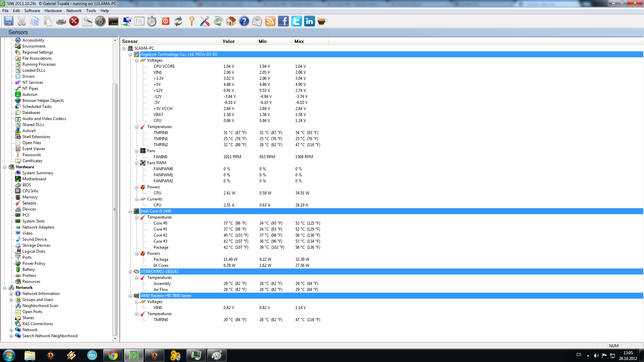The image size is (644, 362).
Task: Click the blue question mark Help icon
Action: pos(244,21)
